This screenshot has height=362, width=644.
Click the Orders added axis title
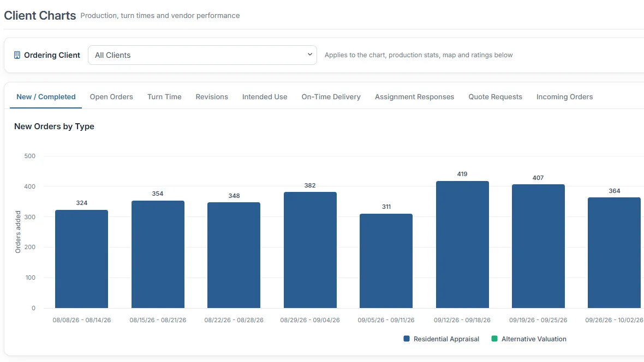(17, 232)
